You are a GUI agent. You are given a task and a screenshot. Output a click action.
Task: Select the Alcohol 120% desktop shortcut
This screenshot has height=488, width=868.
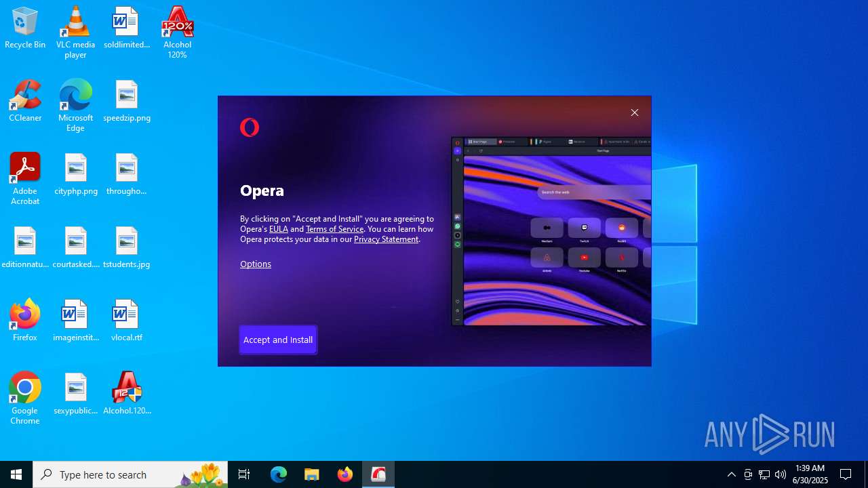coord(178,33)
